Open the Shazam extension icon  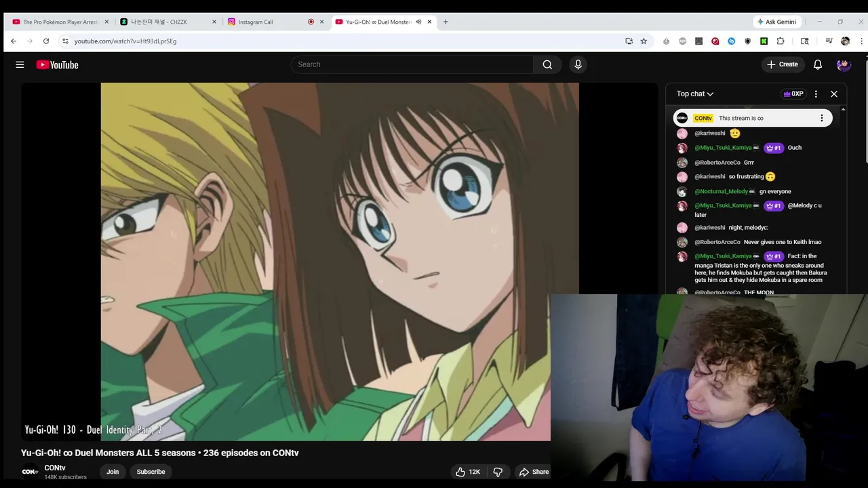coord(731,41)
